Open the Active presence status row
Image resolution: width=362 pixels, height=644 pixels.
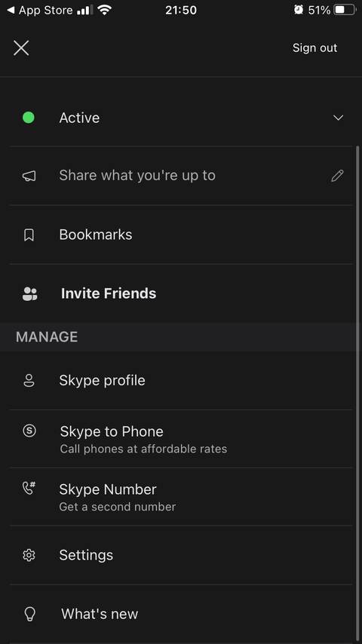[181, 118]
